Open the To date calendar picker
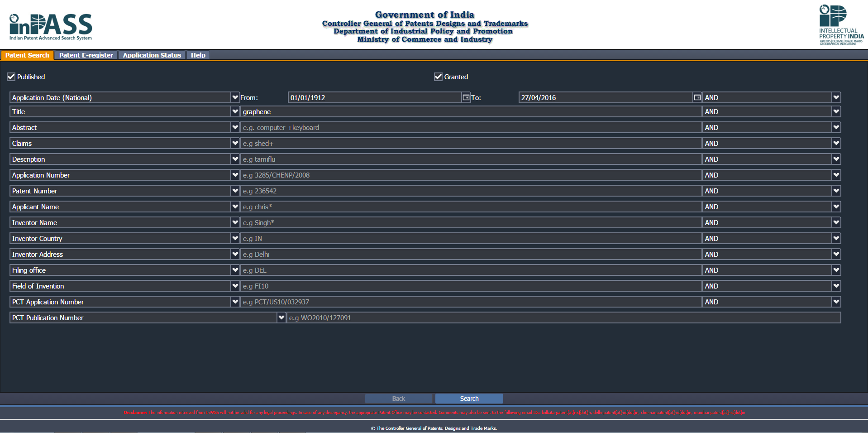Image resolution: width=868 pixels, height=433 pixels. [x=697, y=97]
